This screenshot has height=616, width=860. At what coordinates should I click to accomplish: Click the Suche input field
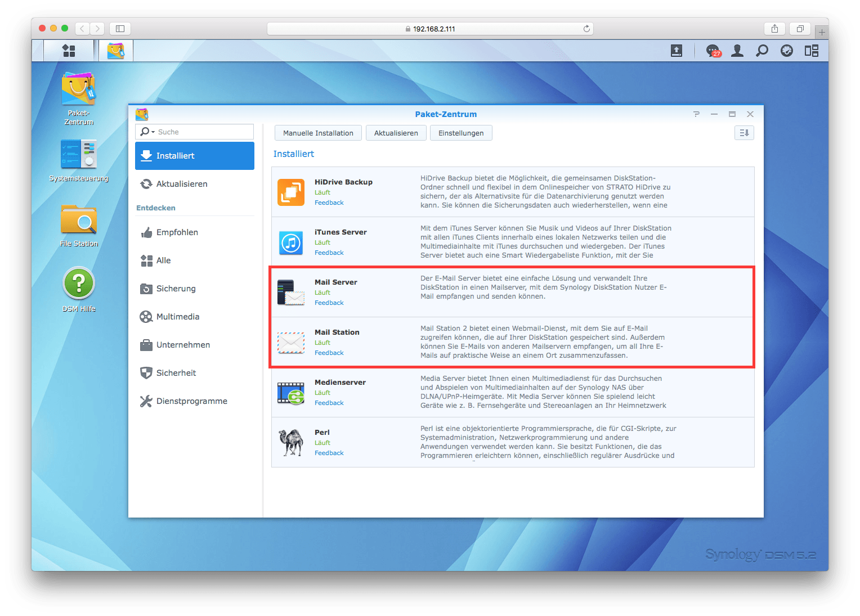(x=195, y=132)
